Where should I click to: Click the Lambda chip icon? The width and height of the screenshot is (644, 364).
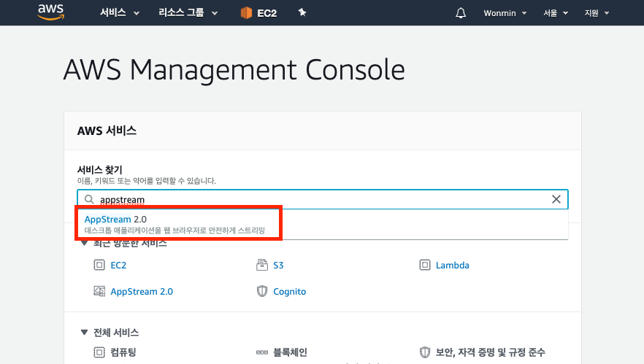[x=425, y=265]
